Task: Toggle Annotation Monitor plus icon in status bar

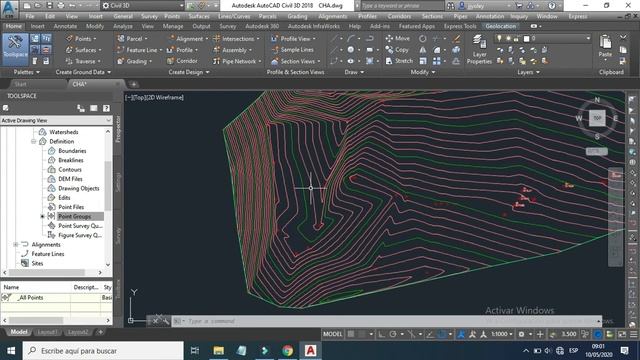Action: point(540,334)
